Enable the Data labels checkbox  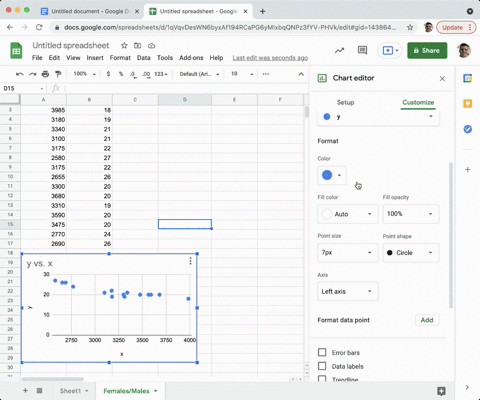pyautogui.click(x=322, y=366)
